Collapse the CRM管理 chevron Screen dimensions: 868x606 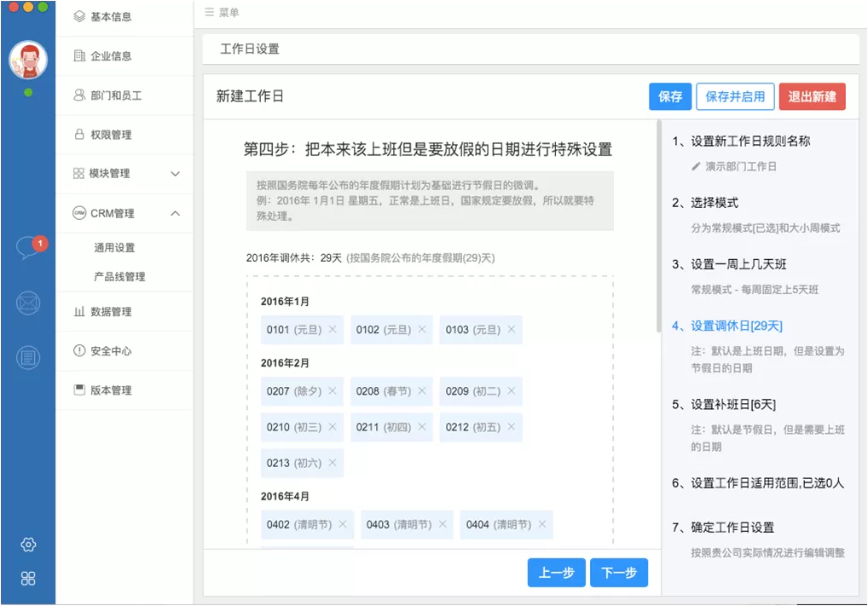tap(175, 213)
